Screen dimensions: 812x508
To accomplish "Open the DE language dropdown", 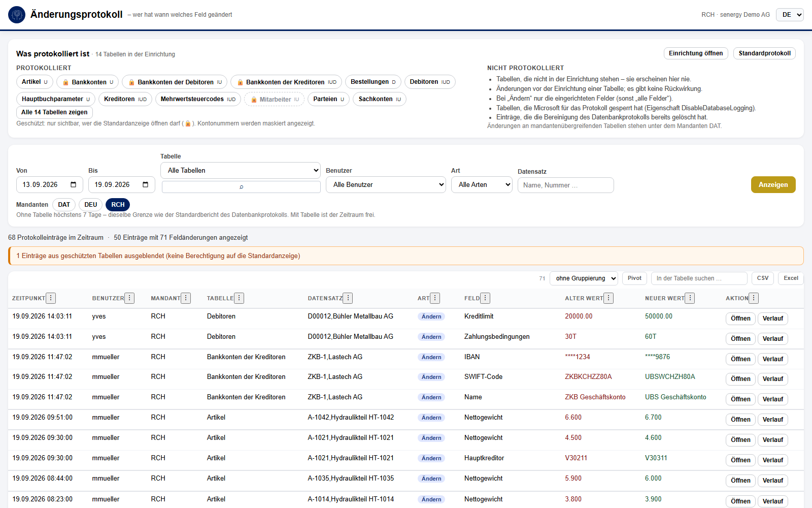I will click(x=790, y=15).
